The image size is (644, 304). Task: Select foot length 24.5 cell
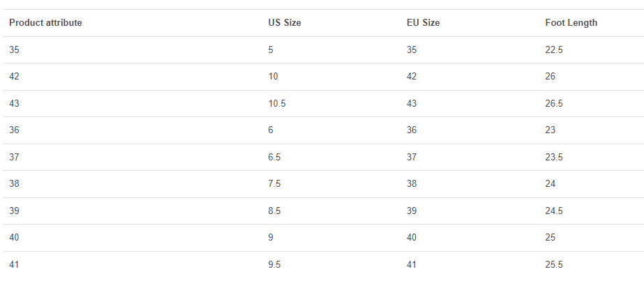tap(554, 211)
